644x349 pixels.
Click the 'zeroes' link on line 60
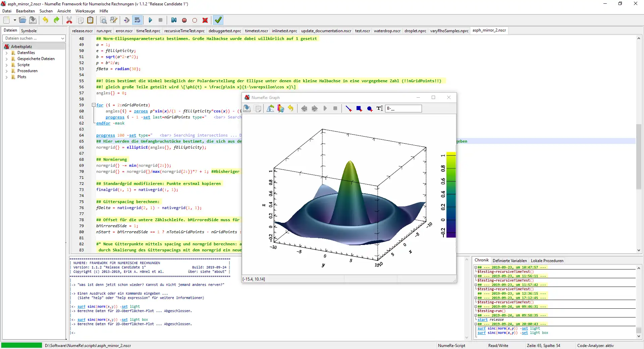141,111
